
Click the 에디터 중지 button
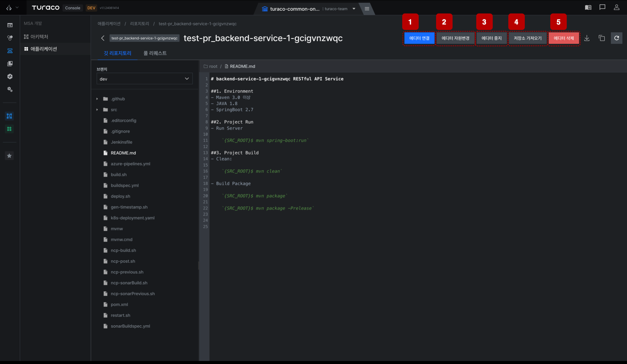coord(492,38)
